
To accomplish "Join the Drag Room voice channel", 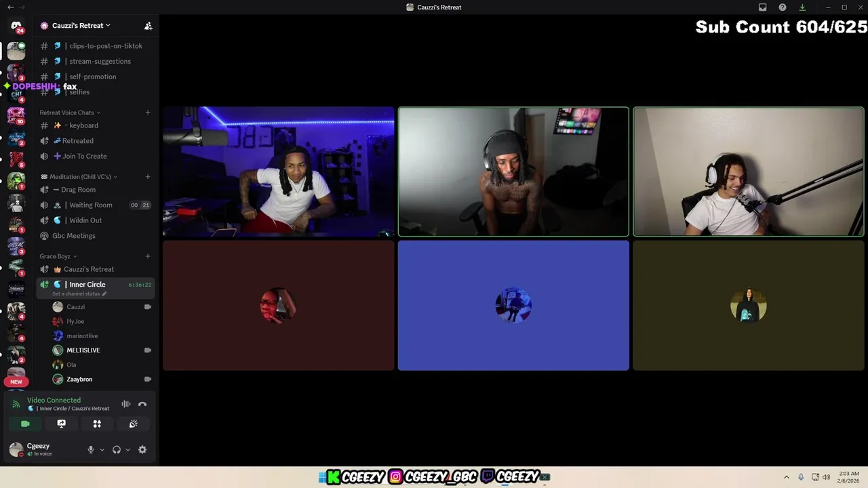I will (95, 190).
